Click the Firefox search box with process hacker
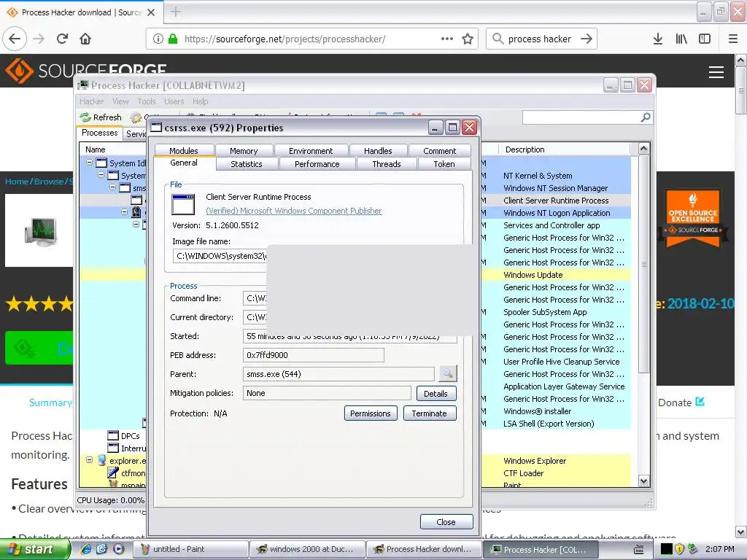Viewport: 747px width, 560px height. (541, 39)
